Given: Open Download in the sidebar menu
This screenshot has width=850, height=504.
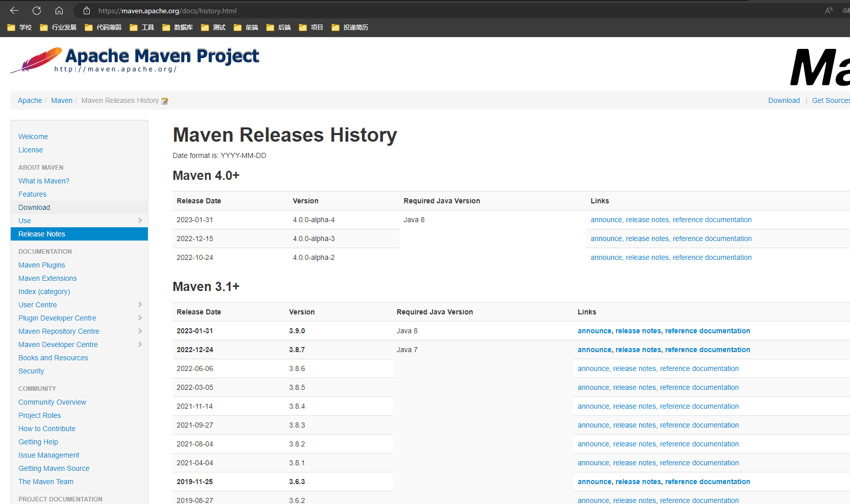Looking at the screenshot, I should (79, 207).
